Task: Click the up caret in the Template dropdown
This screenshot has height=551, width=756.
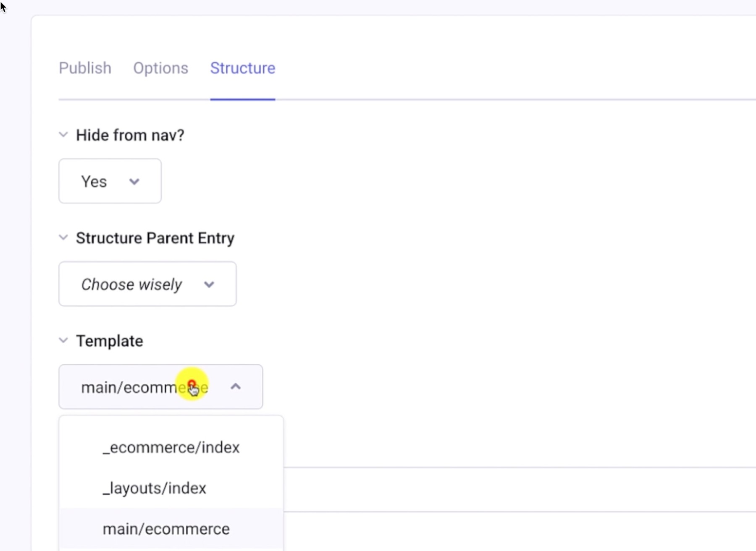Action: pyautogui.click(x=236, y=386)
